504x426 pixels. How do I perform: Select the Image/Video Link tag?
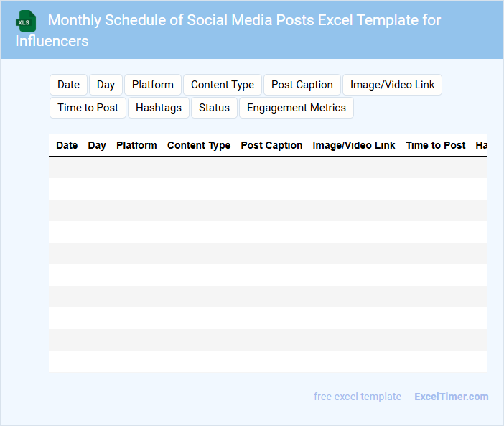click(392, 85)
